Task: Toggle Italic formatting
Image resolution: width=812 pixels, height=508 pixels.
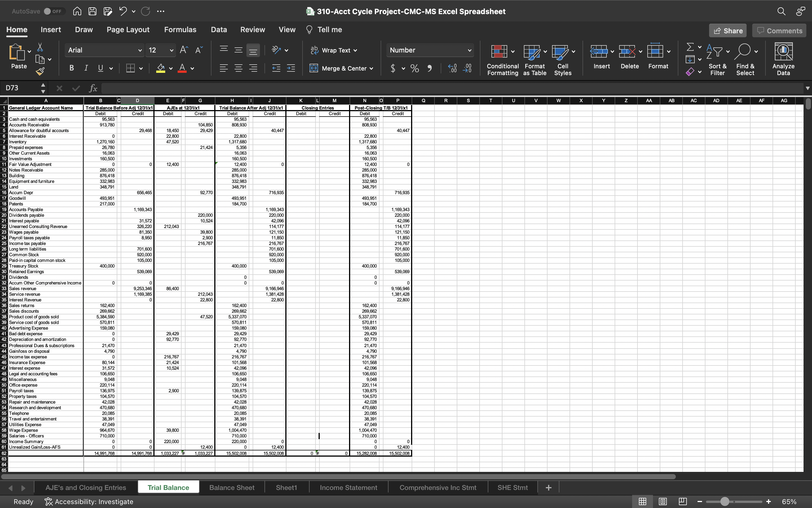Action: coord(86,68)
